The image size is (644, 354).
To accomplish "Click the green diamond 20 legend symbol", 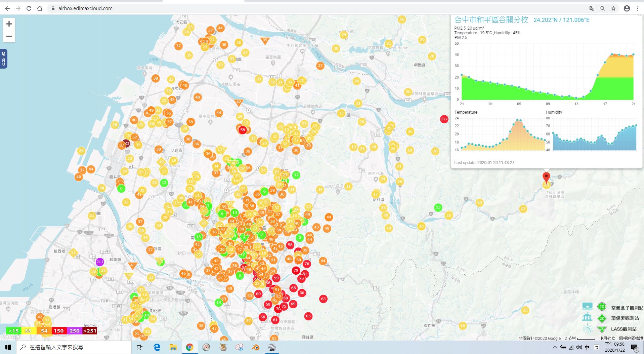I will pos(602,318).
